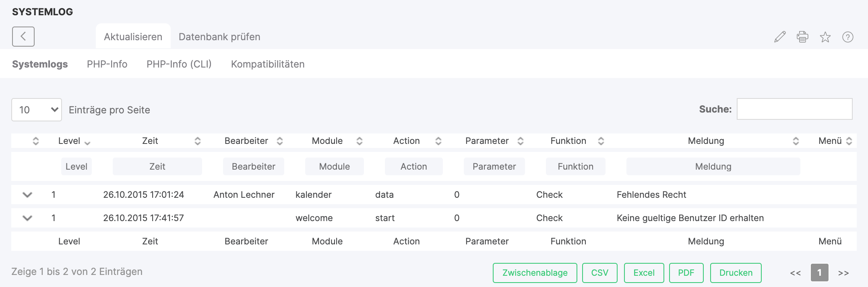The image size is (868, 287).
Task: Expand the kalender log entry row
Action: 27,195
